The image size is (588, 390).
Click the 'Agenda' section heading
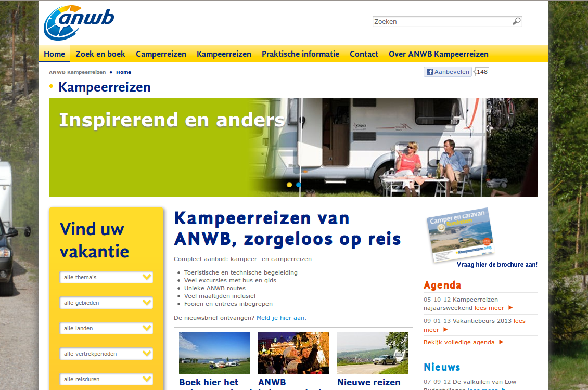tap(442, 285)
